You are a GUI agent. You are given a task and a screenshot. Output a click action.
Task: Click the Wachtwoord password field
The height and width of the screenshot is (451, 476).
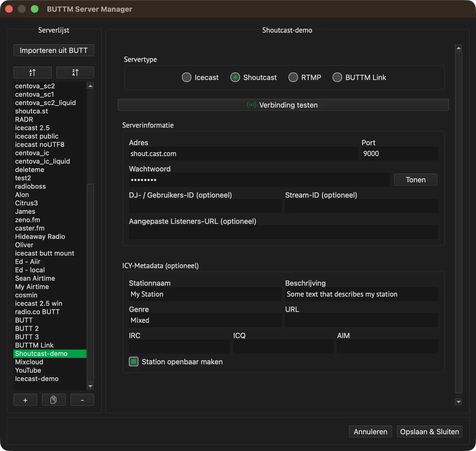(259, 180)
